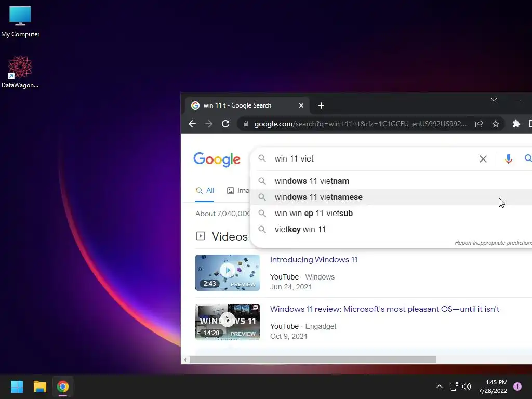View site info via the padlock icon
The image size is (532, 399).
(246, 124)
